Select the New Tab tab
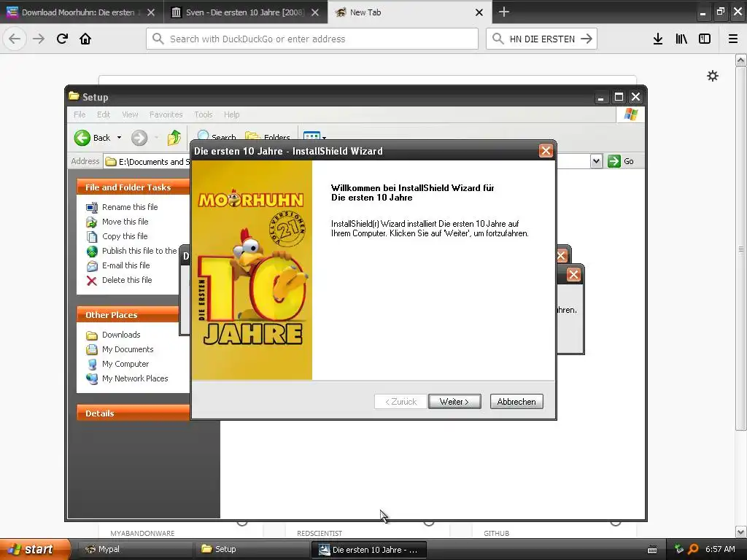 coord(405,12)
